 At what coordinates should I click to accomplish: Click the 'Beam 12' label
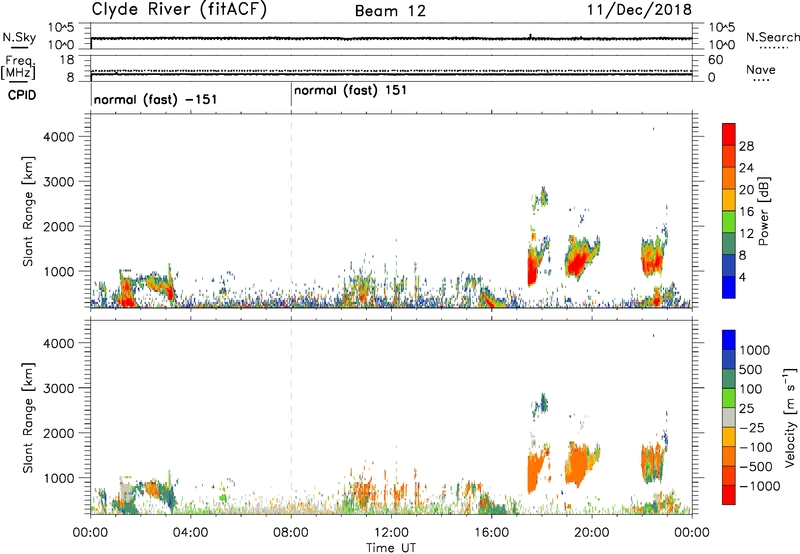click(390, 11)
